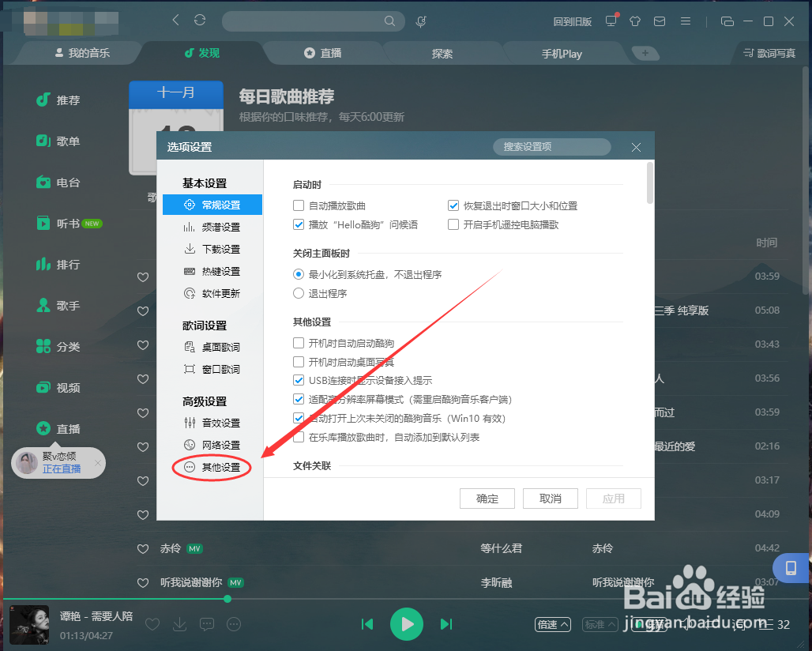Viewport: 812px width, 651px height.
Task: Skip to next track
Action: point(445,624)
